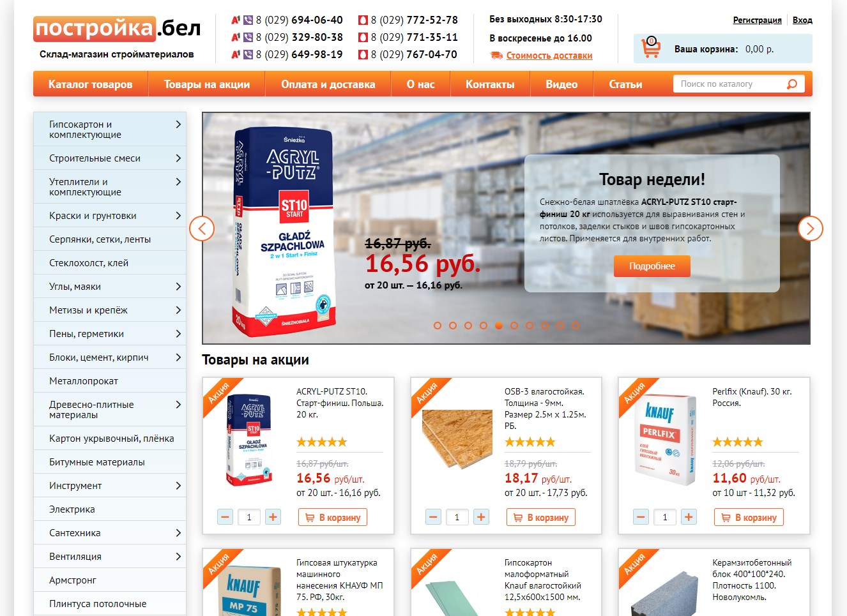Viewport: 847px width, 616px height.
Task: Advance to next banner slide arrow
Action: click(811, 229)
